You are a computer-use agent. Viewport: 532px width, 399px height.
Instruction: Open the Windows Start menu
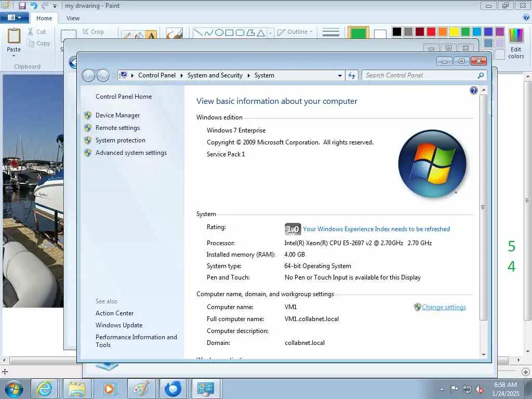[14, 389]
